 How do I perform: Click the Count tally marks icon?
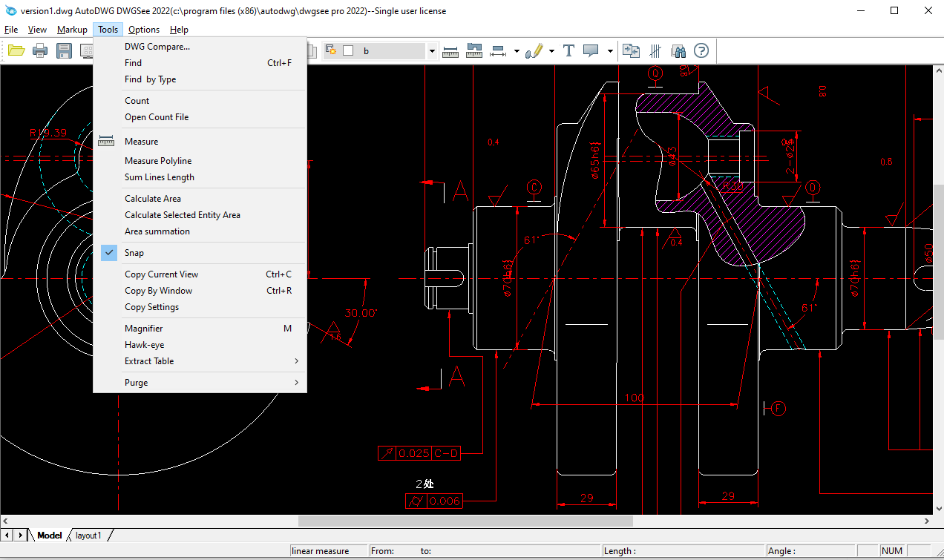655,51
